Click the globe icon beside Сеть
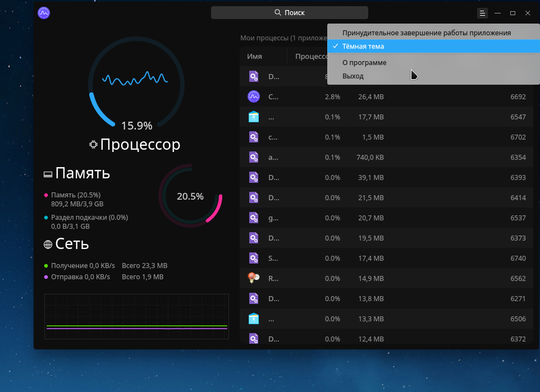540x392 pixels. [48, 245]
